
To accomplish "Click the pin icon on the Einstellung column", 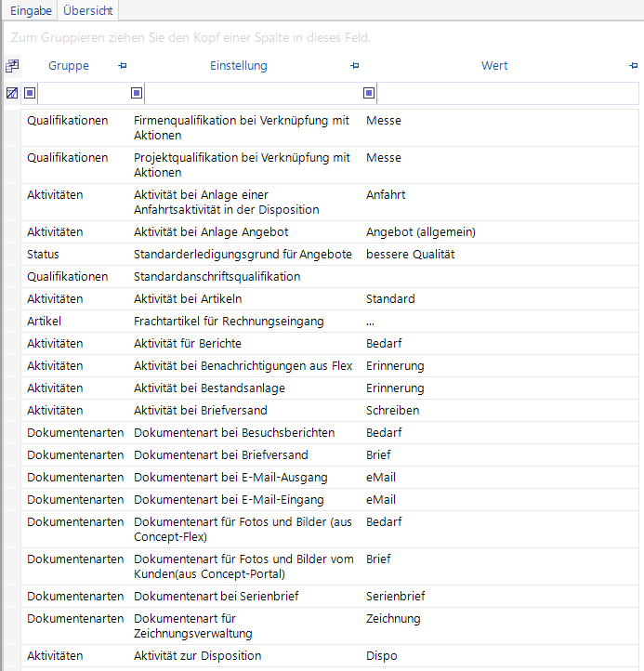I will 354,65.
